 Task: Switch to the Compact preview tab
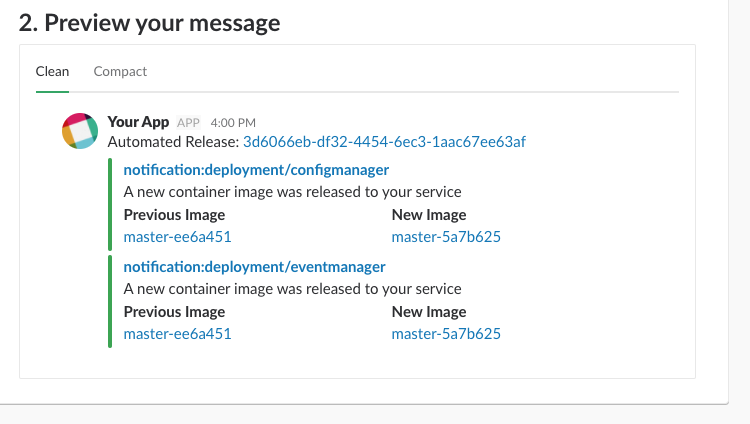pos(120,71)
